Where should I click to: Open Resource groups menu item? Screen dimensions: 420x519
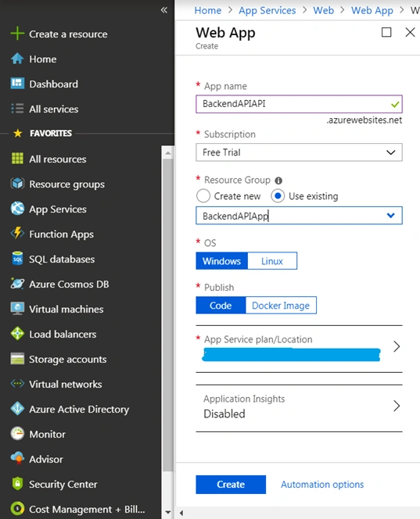point(67,184)
